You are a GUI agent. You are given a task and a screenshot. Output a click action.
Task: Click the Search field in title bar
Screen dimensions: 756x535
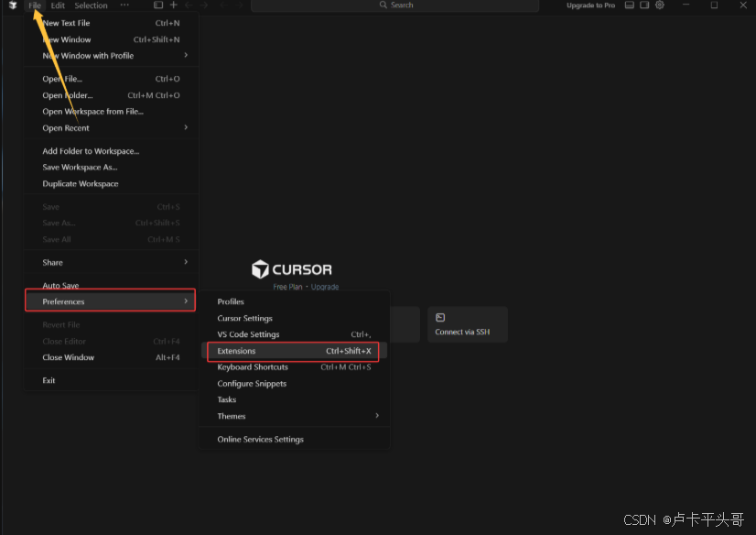click(394, 5)
